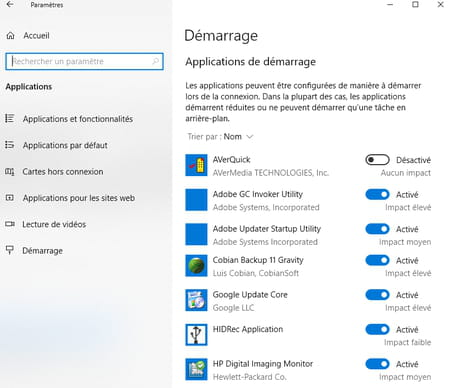This screenshot has width=450, height=388.
Task: Disable Adobe GC Invoker Utility toggle
Action: tap(377, 194)
